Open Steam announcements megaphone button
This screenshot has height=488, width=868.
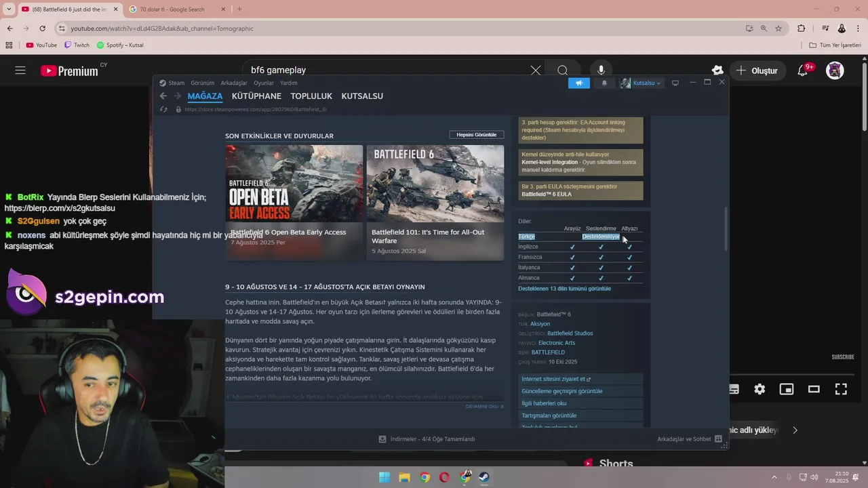[579, 83]
